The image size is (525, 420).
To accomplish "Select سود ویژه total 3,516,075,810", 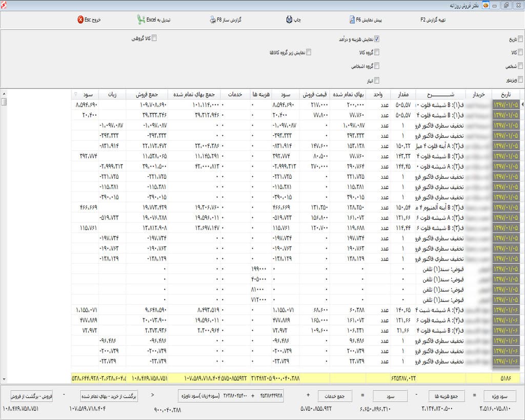I will (495, 408).
